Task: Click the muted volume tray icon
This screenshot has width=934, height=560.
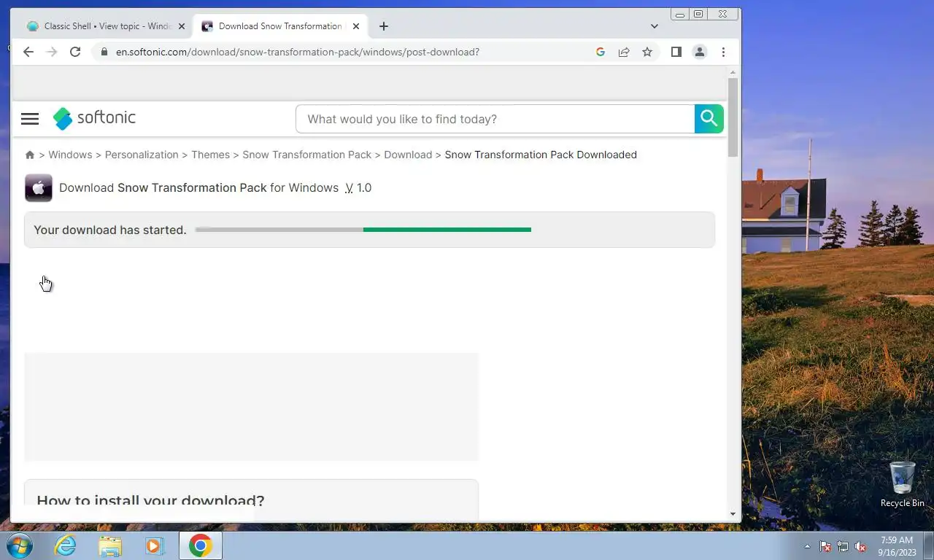Action: (x=860, y=546)
